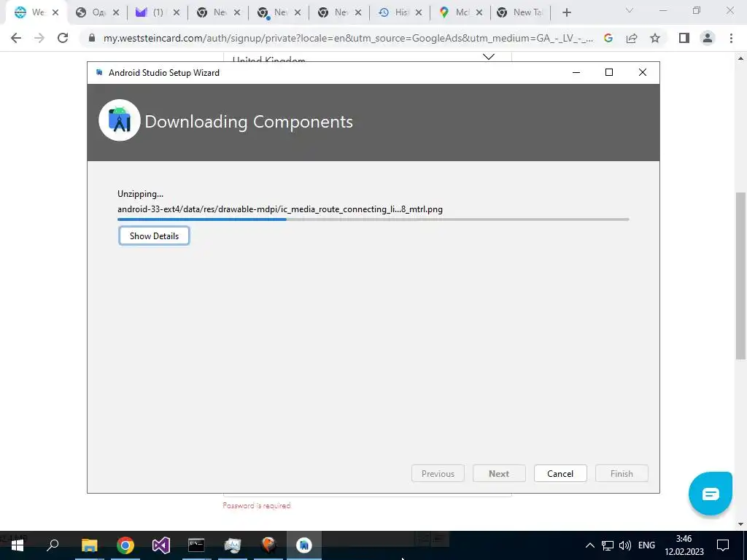Open Chrome side panel
The width and height of the screenshot is (747, 560).
[x=684, y=38]
